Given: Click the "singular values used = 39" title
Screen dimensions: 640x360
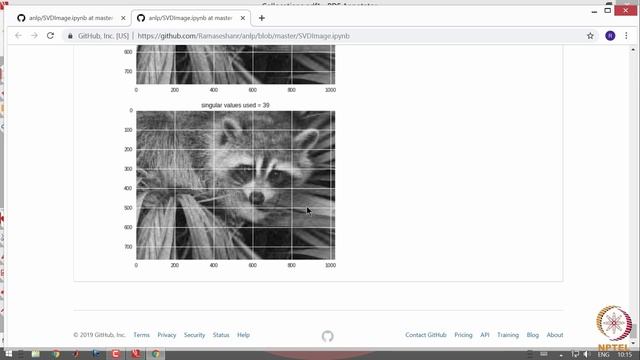Looking at the screenshot, I should 235,105.
